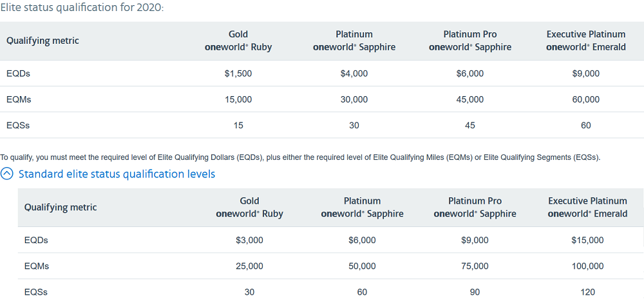644x307 pixels.
Task: Select the Gold oneworld Ruby header in 2020 table
Action: pyautogui.click(x=238, y=41)
